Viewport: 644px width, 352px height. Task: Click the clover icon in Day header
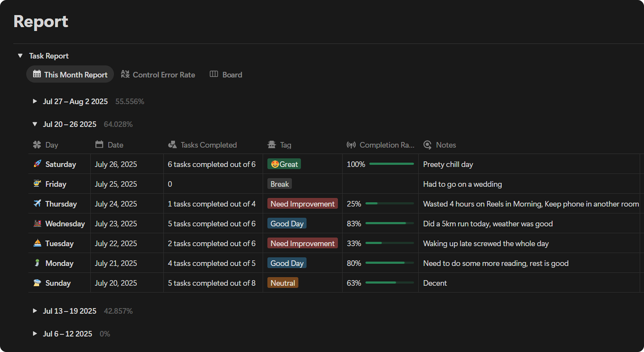pos(37,145)
